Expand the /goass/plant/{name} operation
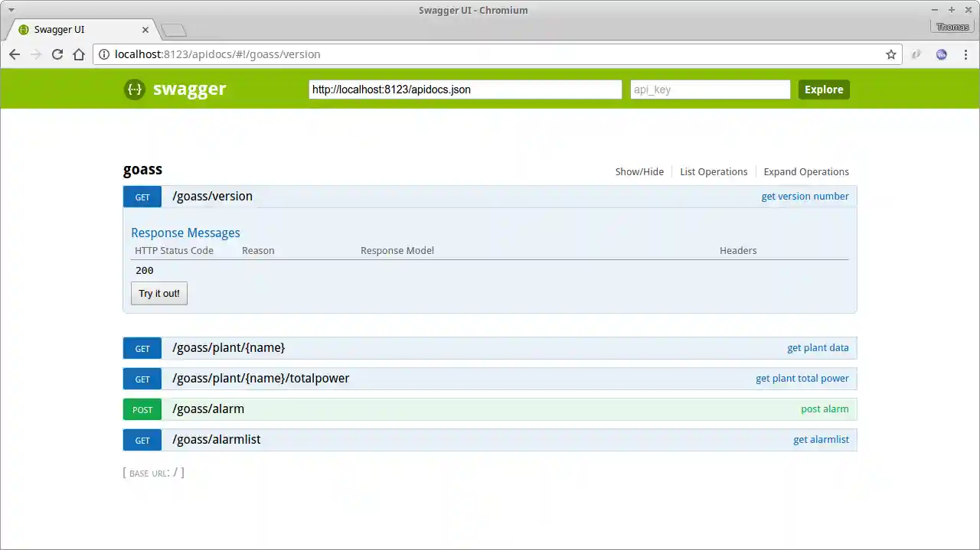980x550 pixels. click(x=229, y=347)
